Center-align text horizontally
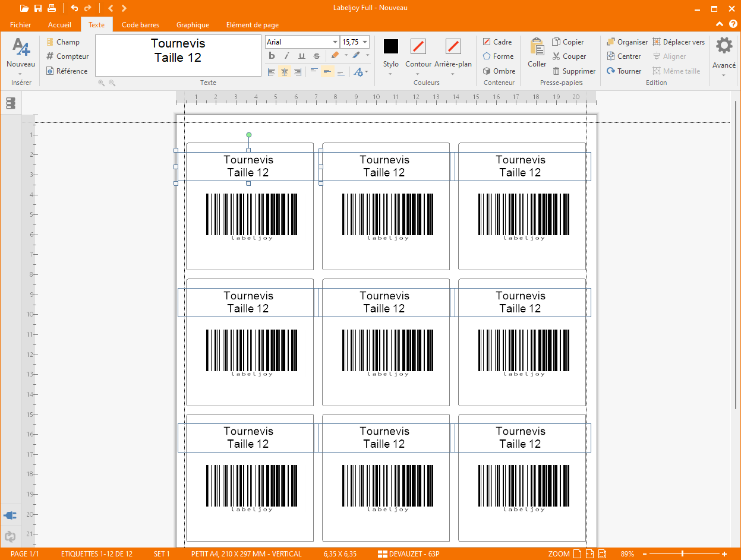Image resolution: width=741 pixels, height=560 pixels. pos(285,72)
